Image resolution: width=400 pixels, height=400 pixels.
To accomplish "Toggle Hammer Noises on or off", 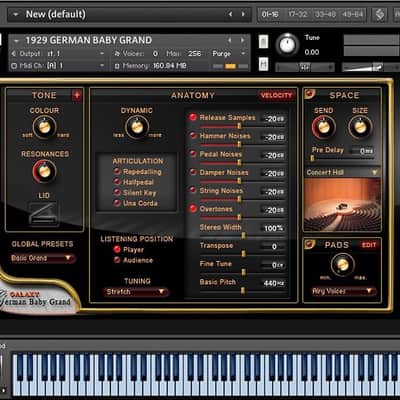I will pos(193,135).
